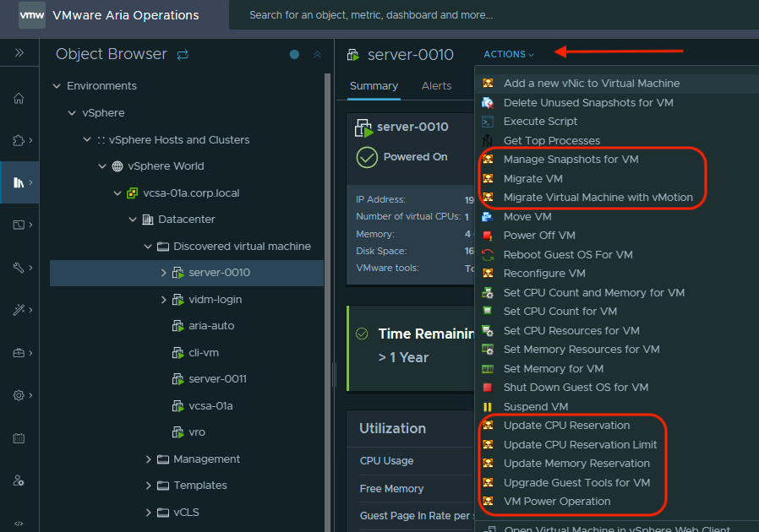Collapse vSphere Hosts and Clusters node
Viewport: 759px width, 532px height.
[x=87, y=139]
